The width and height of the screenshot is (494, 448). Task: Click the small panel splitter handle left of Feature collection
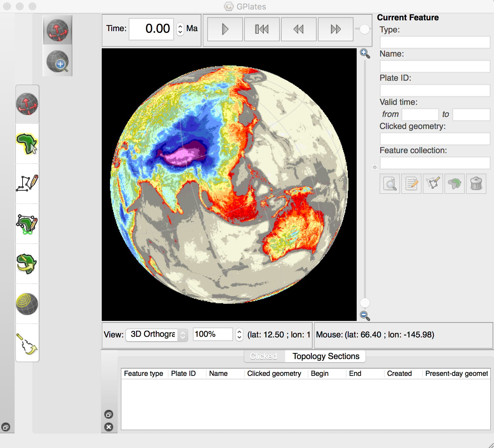tap(375, 167)
